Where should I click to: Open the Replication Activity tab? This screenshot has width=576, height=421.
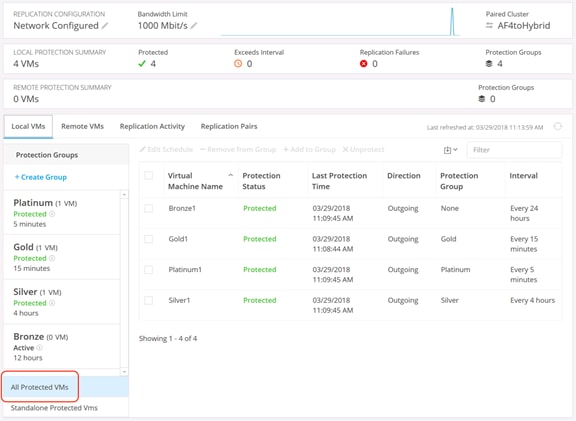(152, 126)
